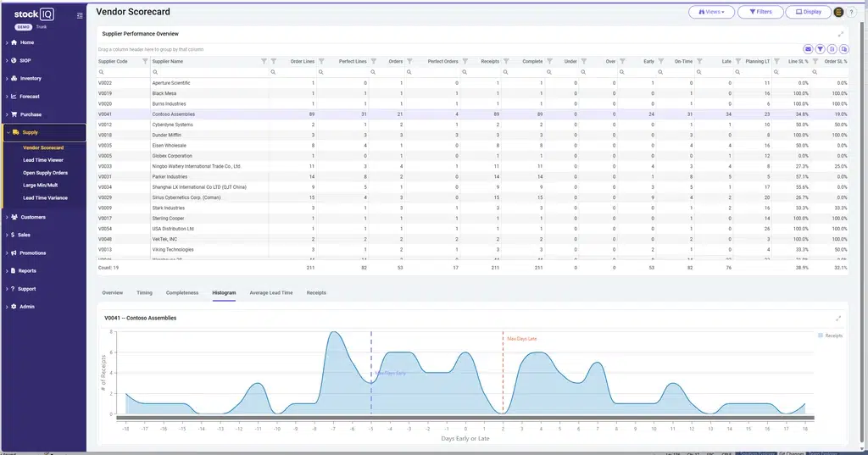
Task: Switch to the Completeness tab
Action: [x=182, y=293]
